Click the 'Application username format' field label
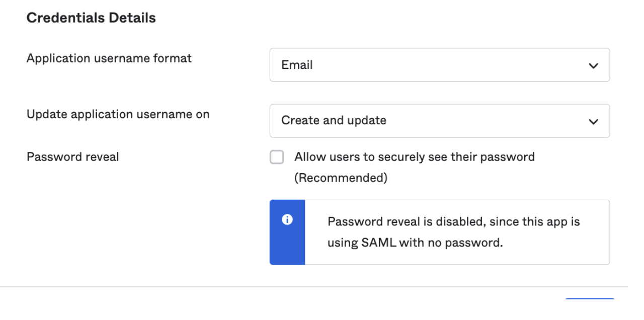Viewport: 644px width, 320px height. pyautogui.click(x=109, y=58)
